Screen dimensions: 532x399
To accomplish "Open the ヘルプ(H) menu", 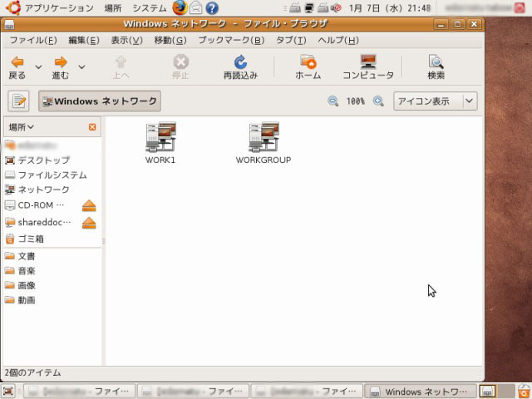I will pos(338,41).
